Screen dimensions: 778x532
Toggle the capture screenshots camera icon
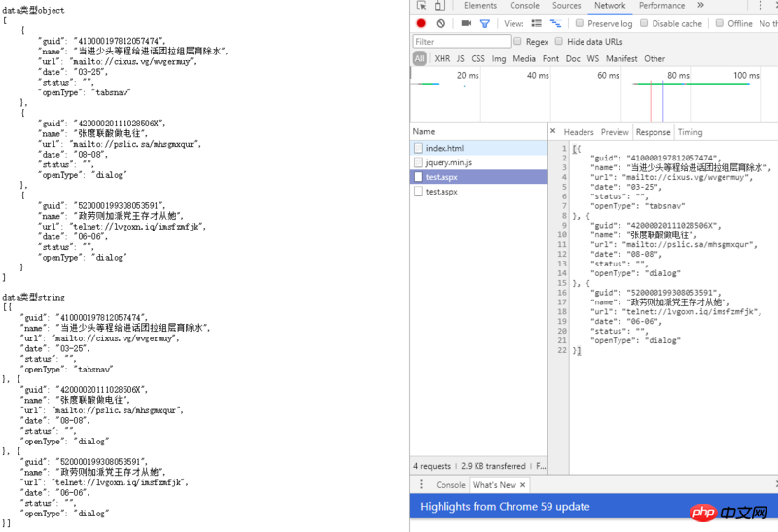(466, 23)
